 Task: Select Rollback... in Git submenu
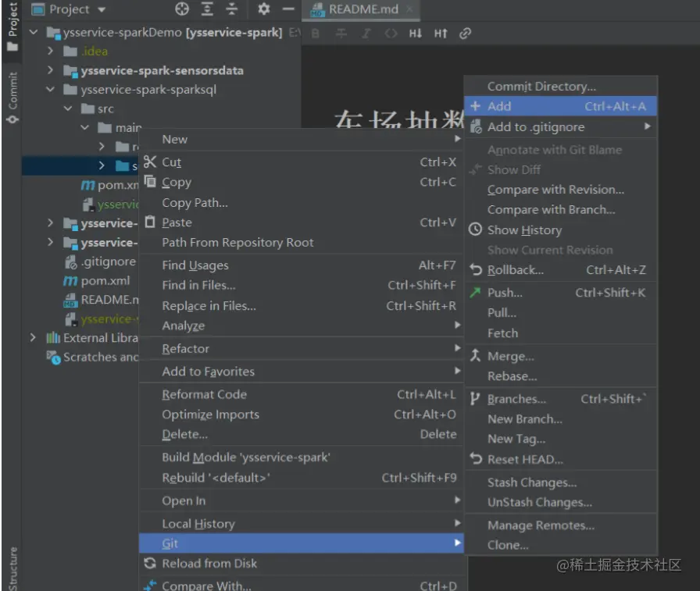561,270
